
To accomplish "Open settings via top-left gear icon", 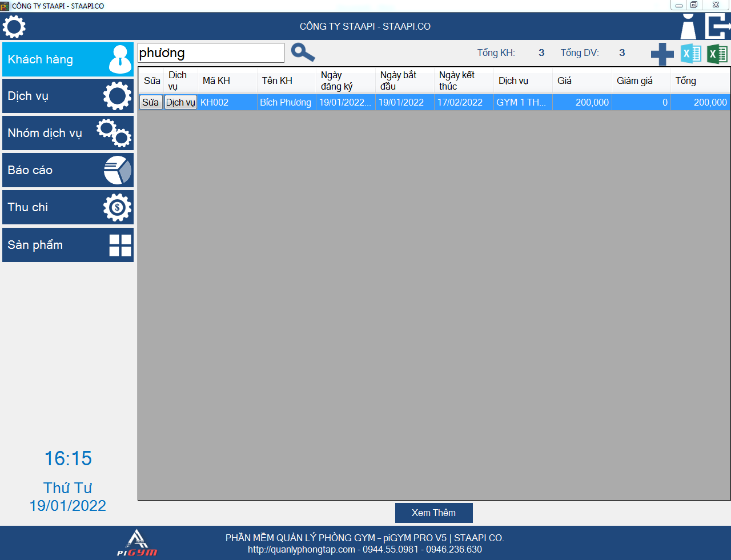I will 14,27.
